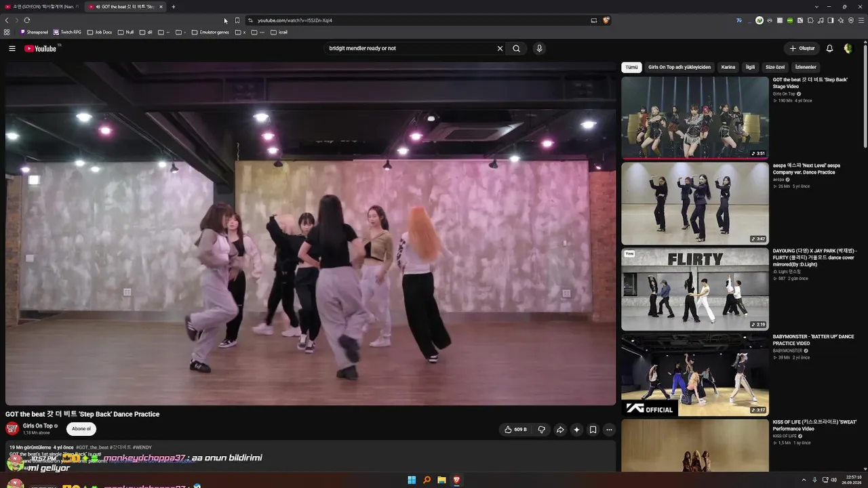868x488 pixels.
Task: Click the search magnifier button
Action: point(516,48)
